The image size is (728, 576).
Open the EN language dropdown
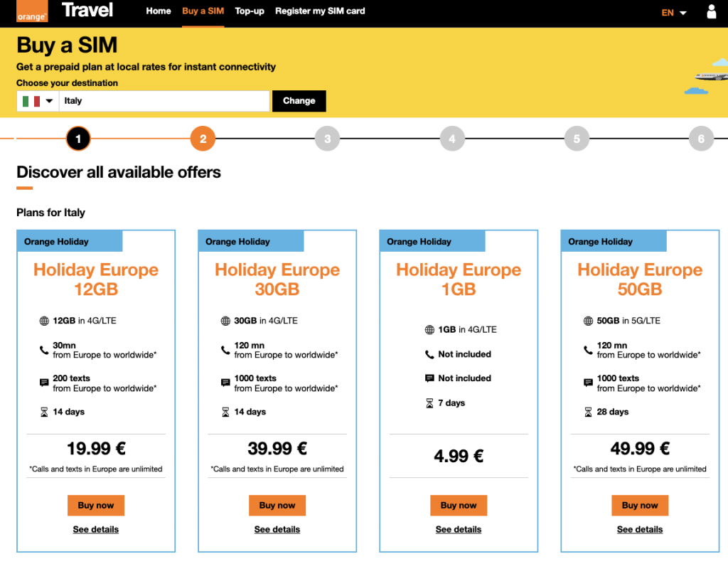(x=673, y=13)
